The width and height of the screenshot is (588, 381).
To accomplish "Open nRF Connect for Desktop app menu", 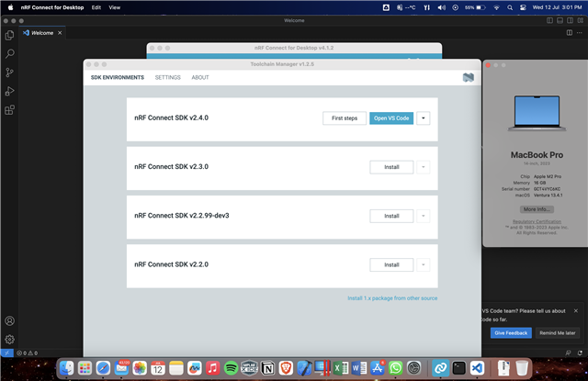I will [52, 7].
